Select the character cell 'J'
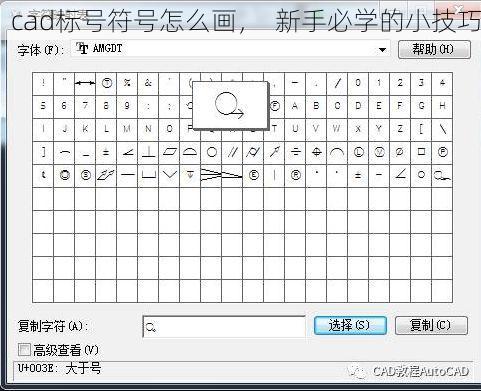Screen dimensions: 481x391 [x=64, y=129]
